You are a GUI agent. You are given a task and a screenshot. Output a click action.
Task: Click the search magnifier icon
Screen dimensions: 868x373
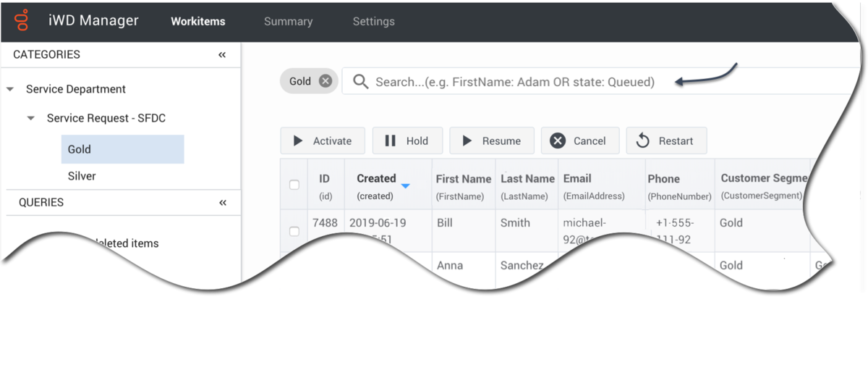(x=360, y=82)
